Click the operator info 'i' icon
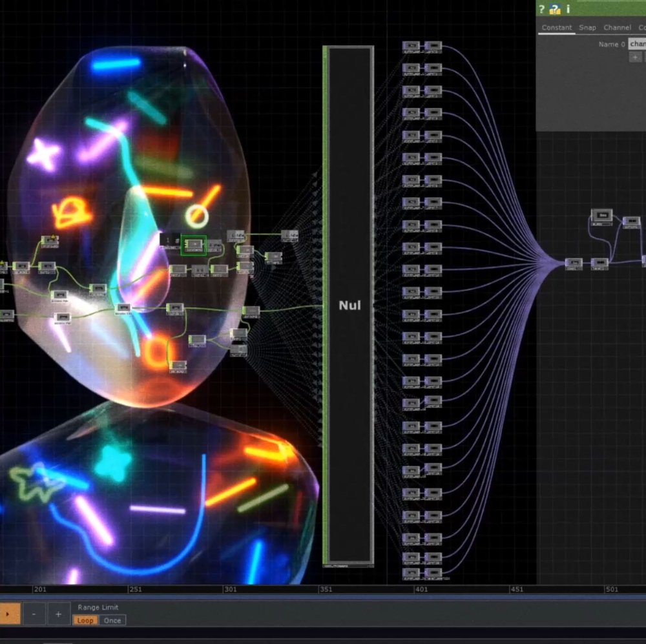The height and width of the screenshot is (644, 646). click(568, 8)
